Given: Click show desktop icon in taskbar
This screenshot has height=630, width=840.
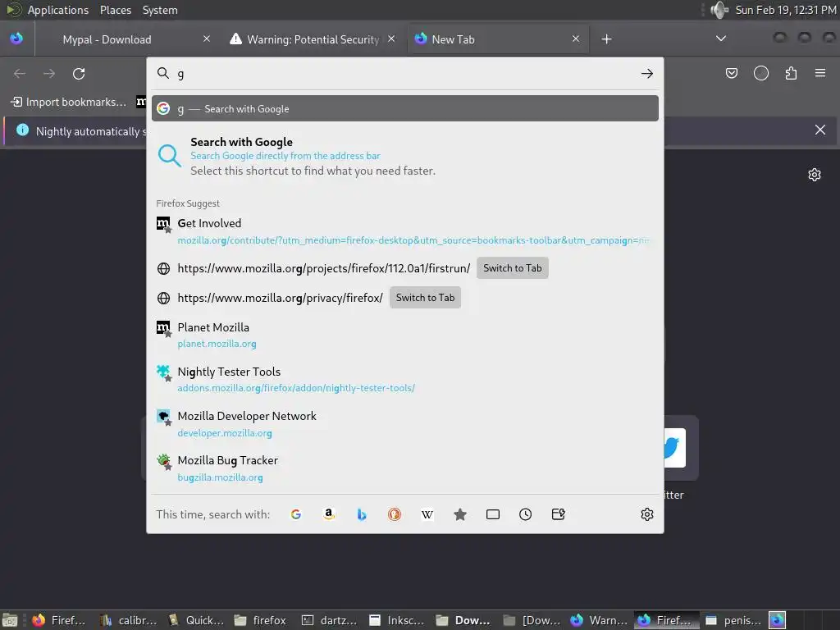Looking at the screenshot, I should point(10,620).
